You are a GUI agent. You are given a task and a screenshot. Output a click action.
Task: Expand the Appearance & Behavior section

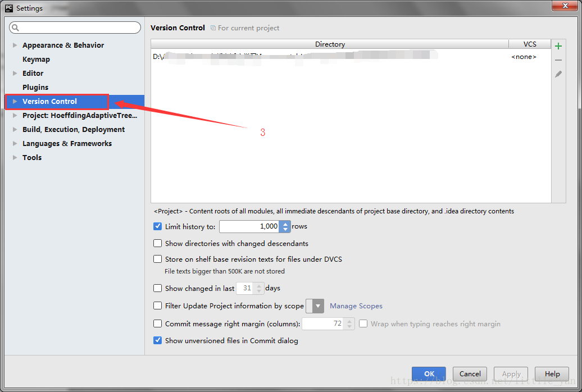pyautogui.click(x=13, y=45)
